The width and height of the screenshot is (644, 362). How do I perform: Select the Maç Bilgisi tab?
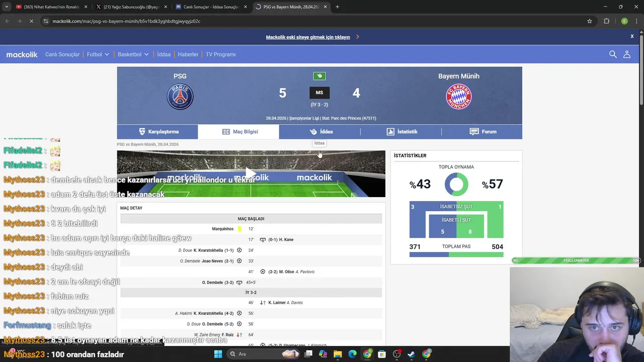coord(238,132)
